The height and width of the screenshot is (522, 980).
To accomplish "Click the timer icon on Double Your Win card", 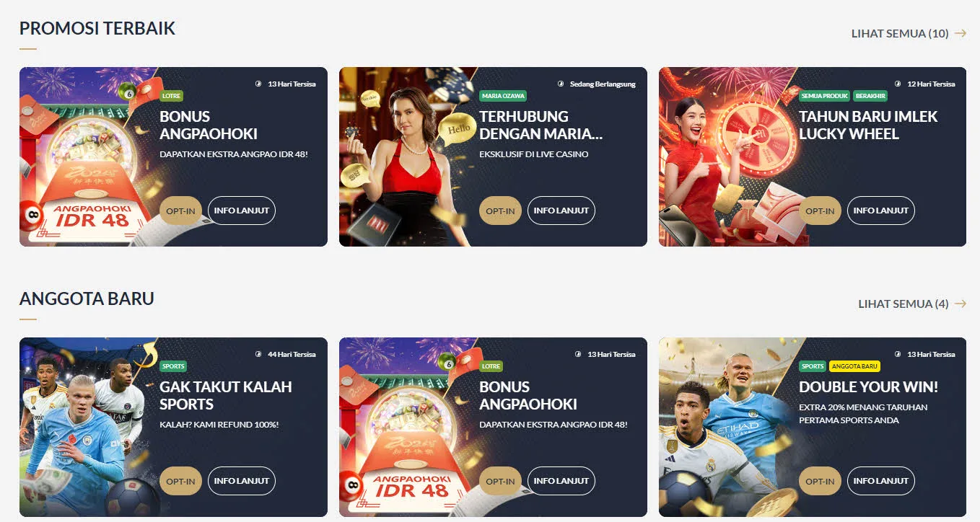I will click(899, 354).
